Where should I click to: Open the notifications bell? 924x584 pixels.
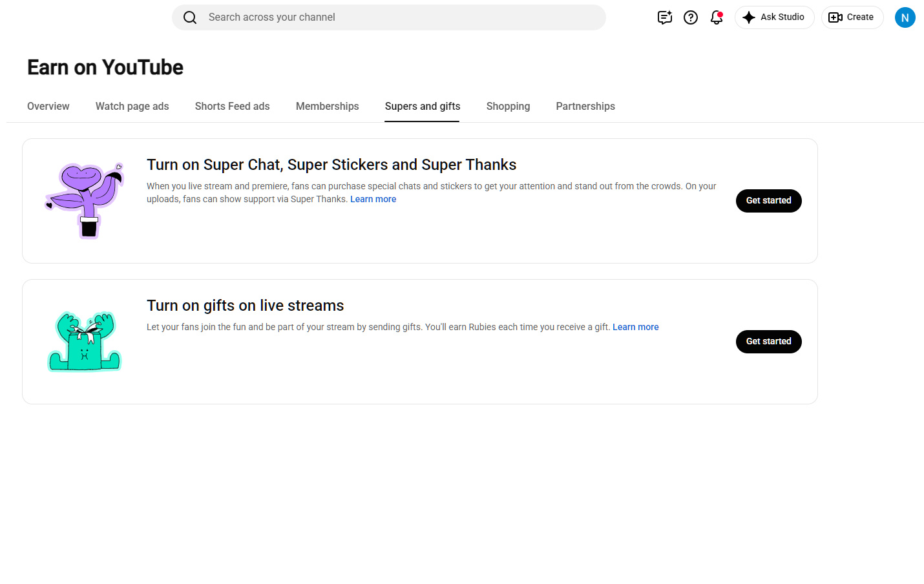click(717, 17)
